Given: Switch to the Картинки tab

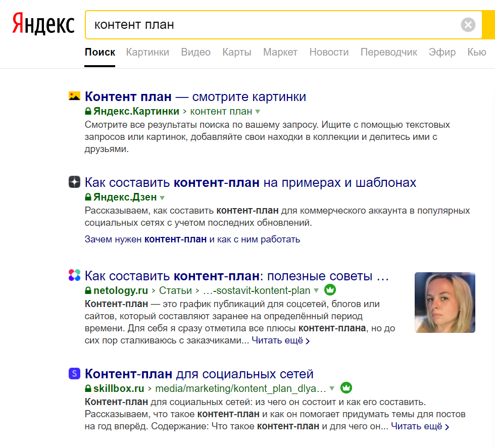Looking at the screenshot, I should pyautogui.click(x=147, y=52).
